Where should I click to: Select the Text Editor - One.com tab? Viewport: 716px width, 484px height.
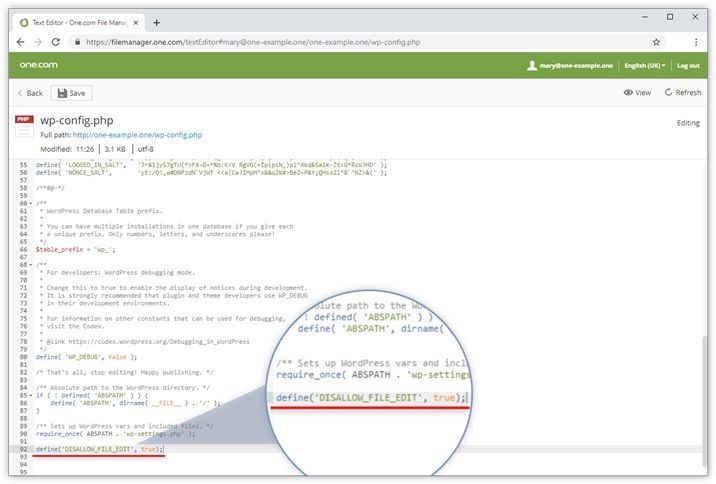pos(79,22)
